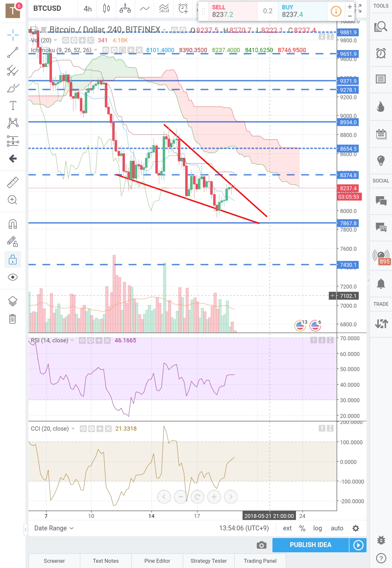Open the private chats icon
Screen dimensions: 392x568
click(381, 227)
